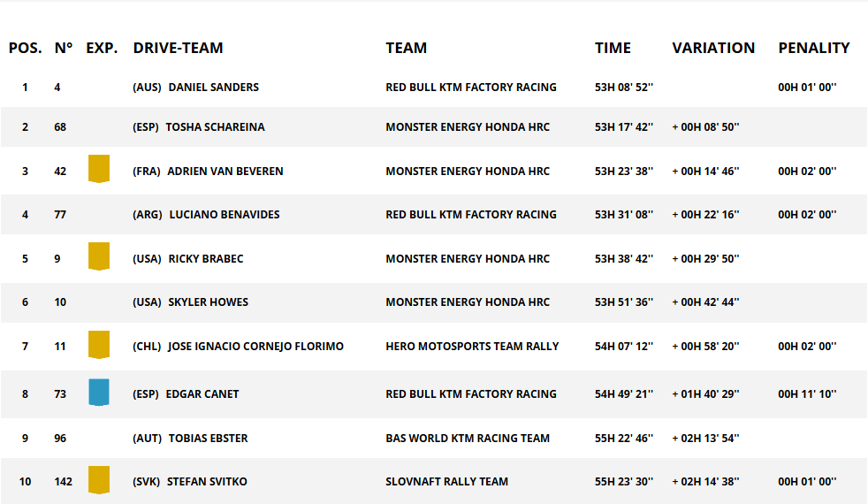The image size is (868, 504).
Task: Click the DRIVE-TEAM column header
Action: click(x=178, y=48)
